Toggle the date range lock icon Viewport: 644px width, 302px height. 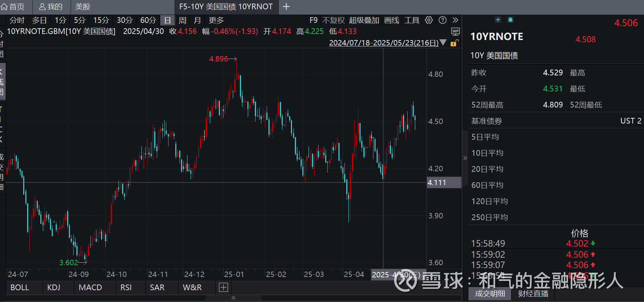(454, 43)
